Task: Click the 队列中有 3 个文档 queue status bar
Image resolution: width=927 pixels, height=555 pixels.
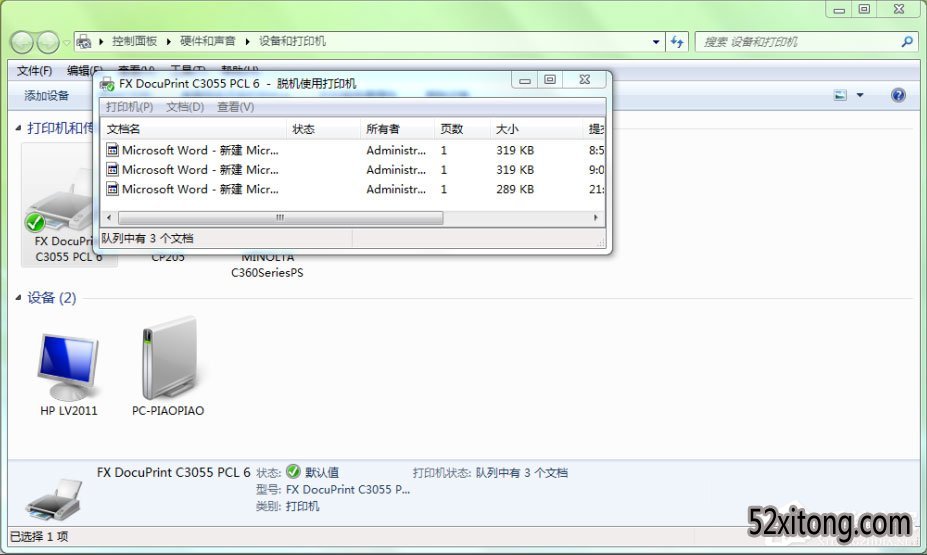Action: pyautogui.click(x=148, y=238)
